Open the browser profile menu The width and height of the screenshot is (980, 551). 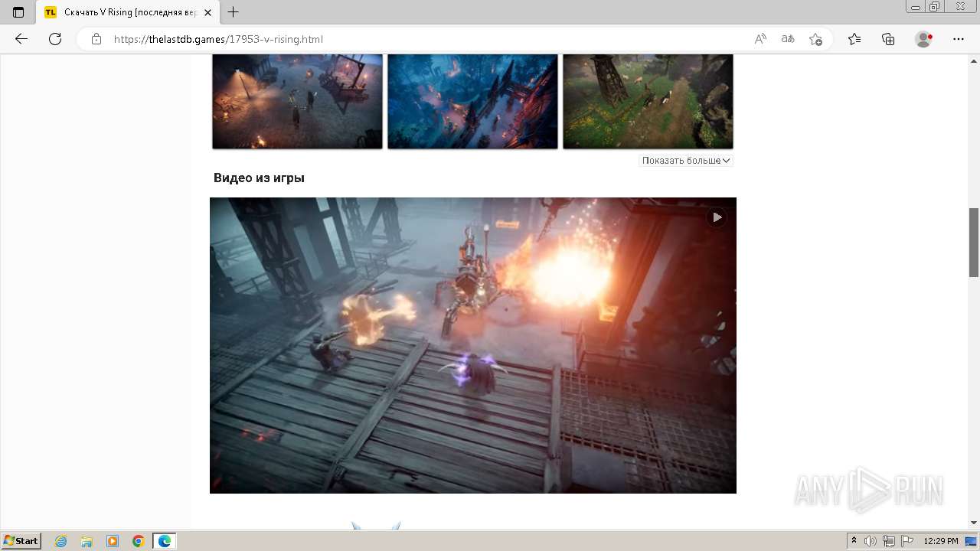924,39
